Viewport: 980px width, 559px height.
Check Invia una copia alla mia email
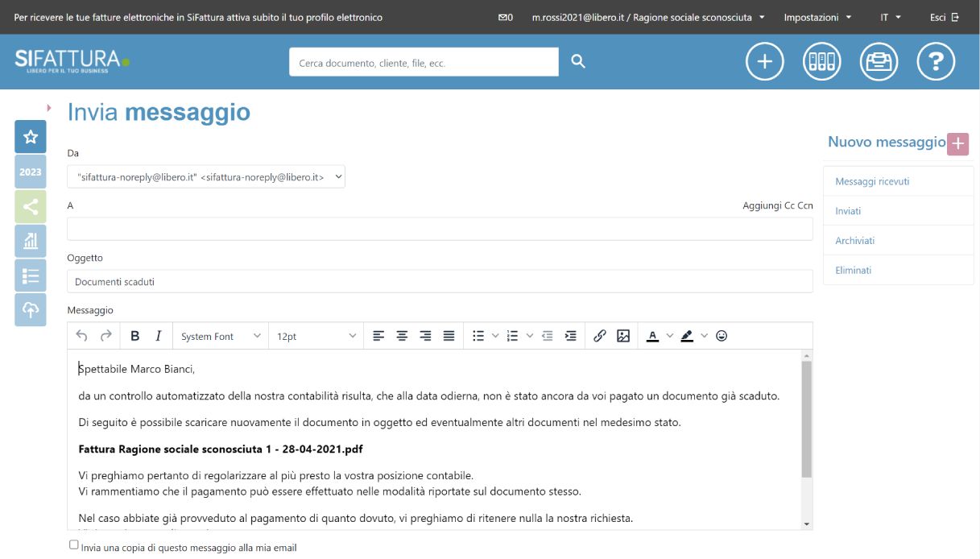coord(74,545)
